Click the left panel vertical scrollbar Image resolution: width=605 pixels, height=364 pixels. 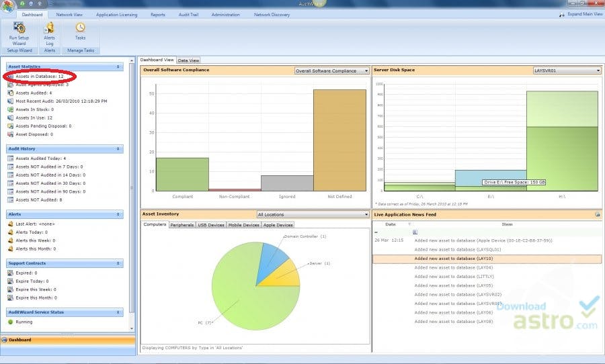point(132,187)
